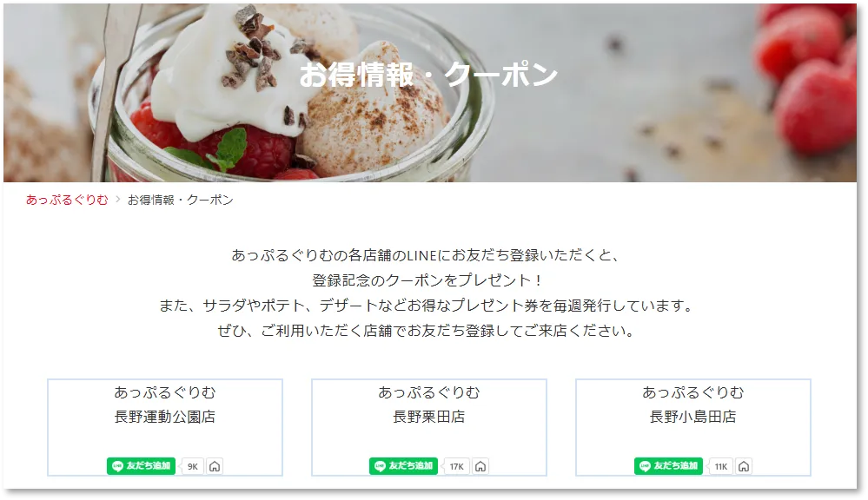The image size is (868, 500).
Task: Click the 11K friend count badge
Action: coord(721,466)
